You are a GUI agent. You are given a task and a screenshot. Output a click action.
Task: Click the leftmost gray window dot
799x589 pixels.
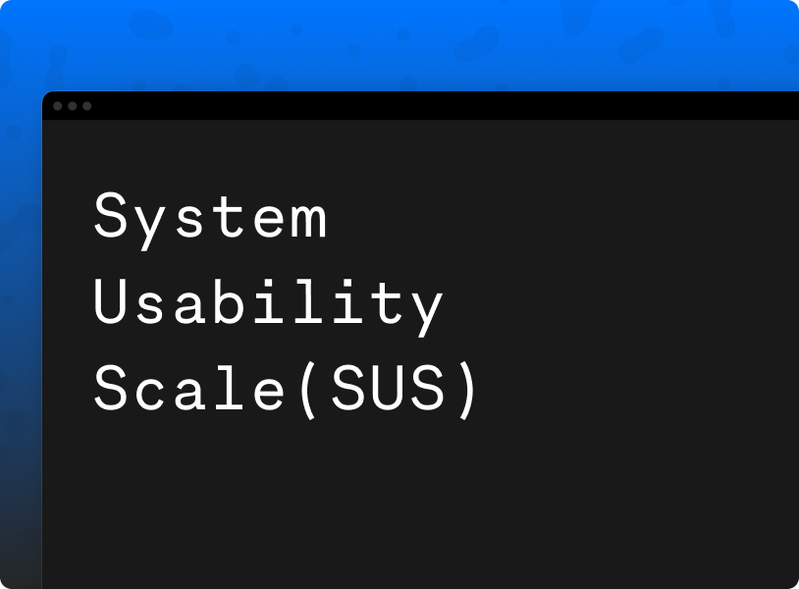[58, 106]
